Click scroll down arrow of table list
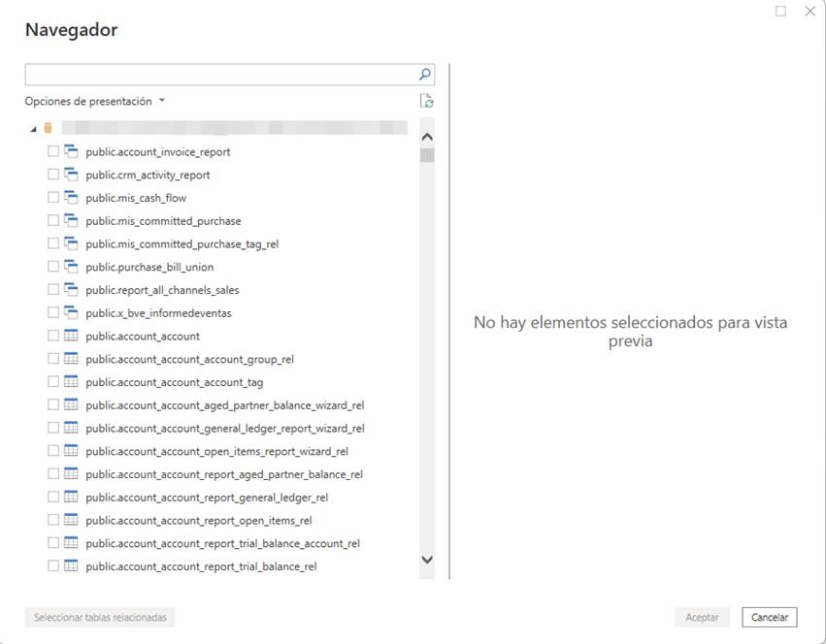 pyautogui.click(x=427, y=560)
